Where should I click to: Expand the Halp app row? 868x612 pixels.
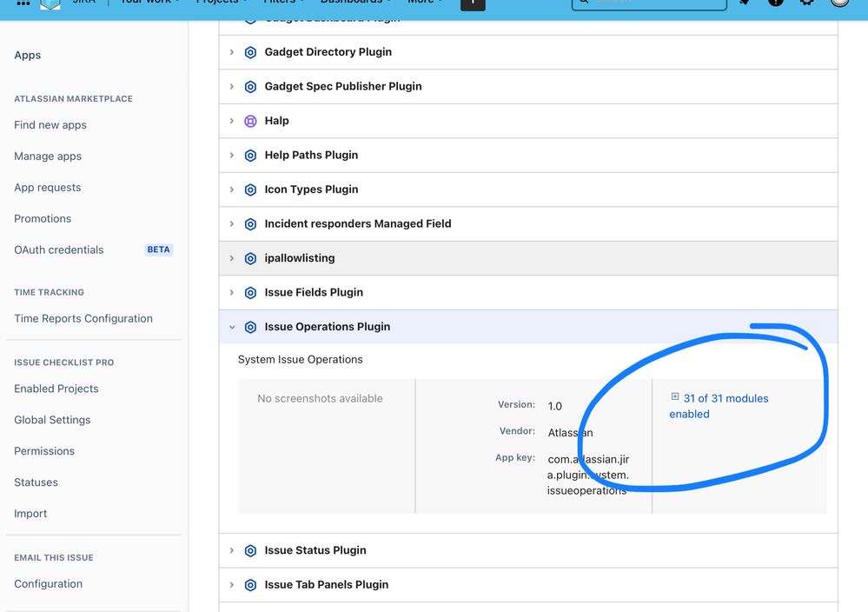(232, 121)
